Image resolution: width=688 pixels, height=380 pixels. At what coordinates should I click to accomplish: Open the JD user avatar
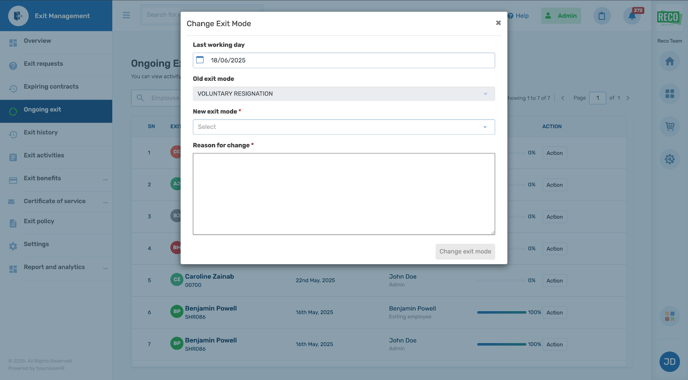click(670, 362)
